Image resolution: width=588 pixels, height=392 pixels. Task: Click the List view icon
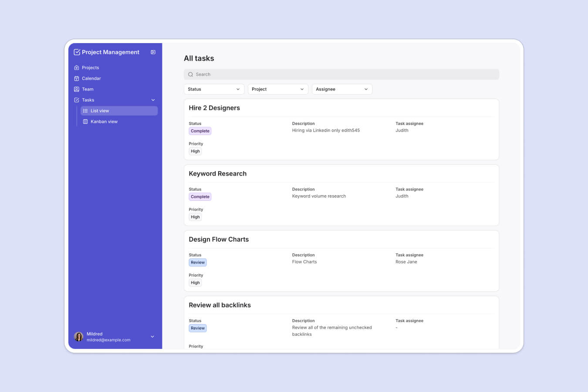pos(85,111)
